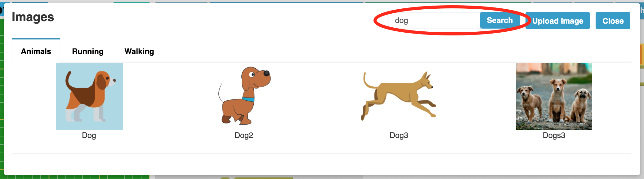This screenshot has height=179, width=644.
Task: Switch to the Animals tab
Action: 36,51
